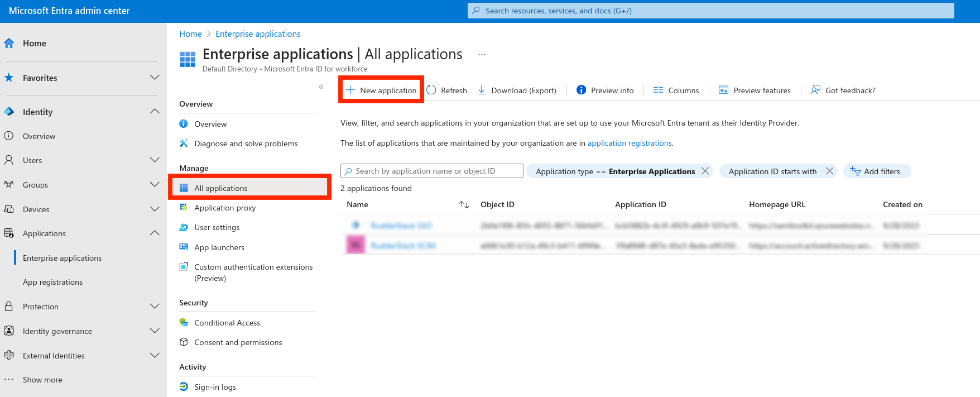The width and height of the screenshot is (980, 397).
Task: Click the pink application thumbnail icon
Action: coord(356,245)
